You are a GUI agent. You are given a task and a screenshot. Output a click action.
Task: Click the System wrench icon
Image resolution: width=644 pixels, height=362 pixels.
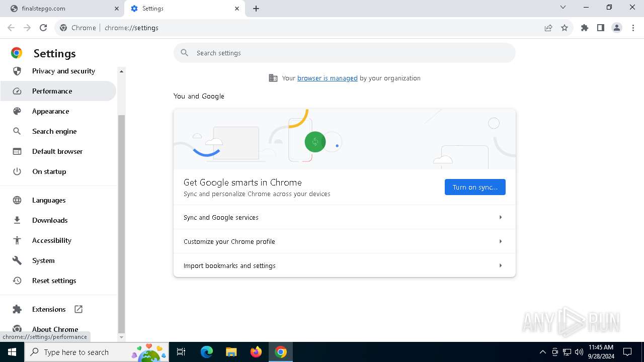point(17,260)
